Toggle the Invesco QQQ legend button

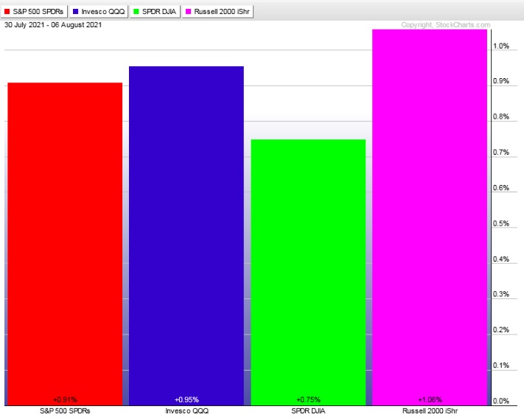tap(99, 12)
